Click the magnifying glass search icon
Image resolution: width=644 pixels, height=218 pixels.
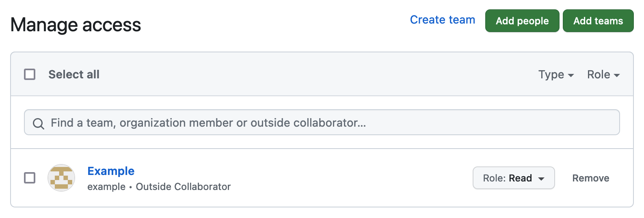click(38, 123)
